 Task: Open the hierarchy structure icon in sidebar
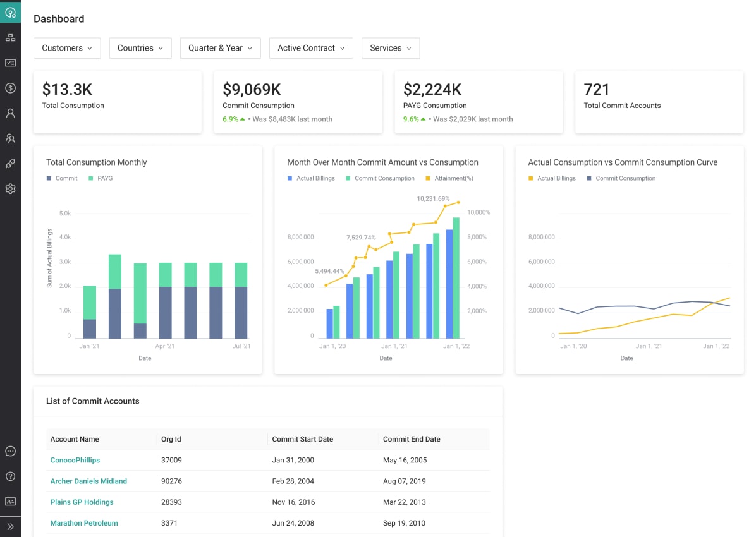tap(10, 38)
